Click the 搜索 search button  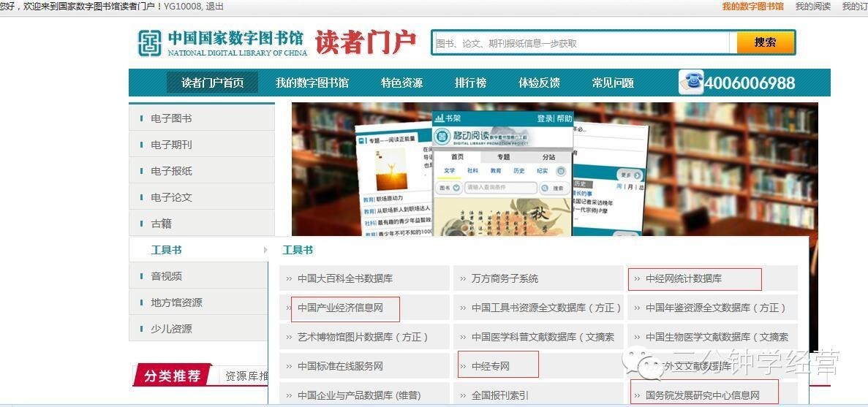click(765, 42)
